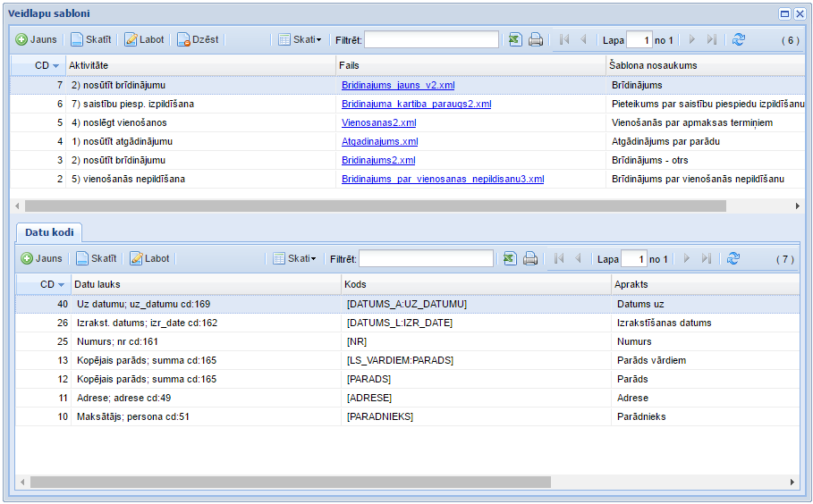The width and height of the screenshot is (813, 504).
Task: Click the Excel export icon in top toolbar
Action: (x=514, y=39)
